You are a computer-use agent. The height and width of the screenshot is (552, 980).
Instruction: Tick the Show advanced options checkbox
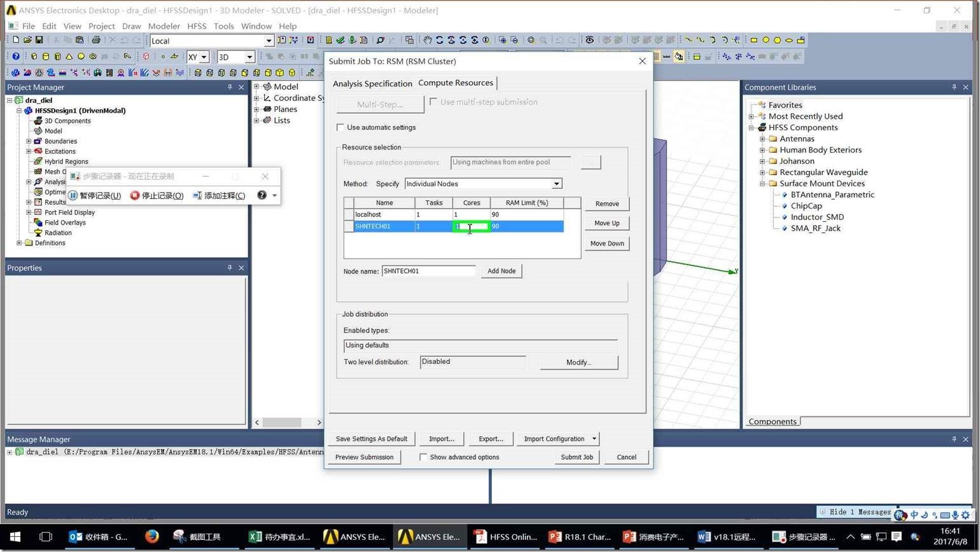(x=423, y=457)
